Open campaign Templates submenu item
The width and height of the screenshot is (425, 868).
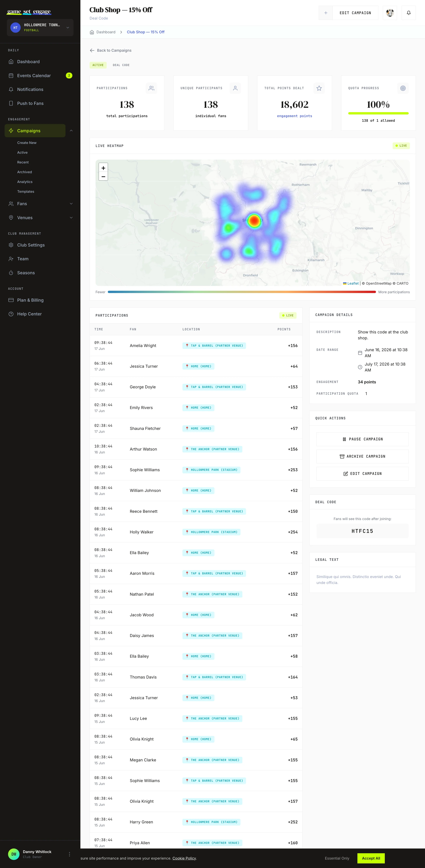[26, 192]
